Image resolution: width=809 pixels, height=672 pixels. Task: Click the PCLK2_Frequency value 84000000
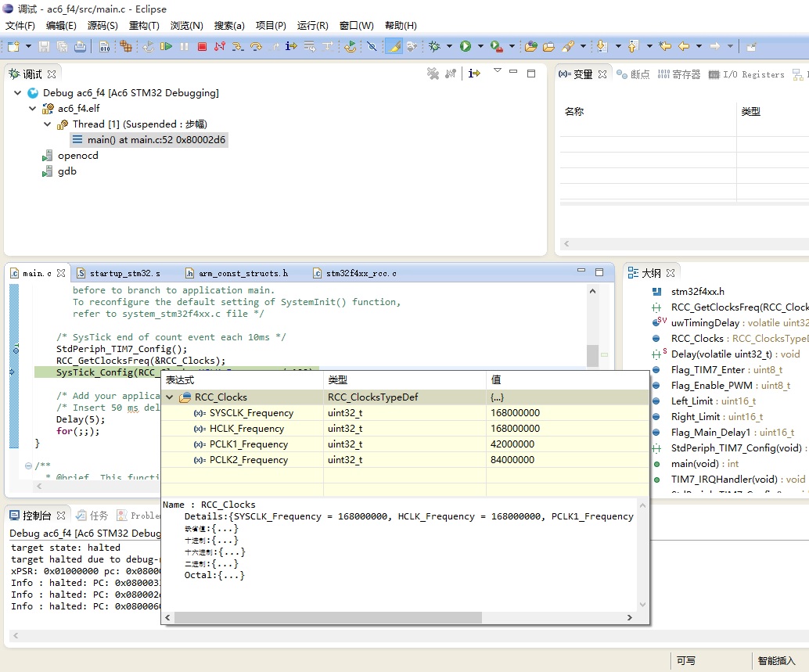[x=512, y=459]
